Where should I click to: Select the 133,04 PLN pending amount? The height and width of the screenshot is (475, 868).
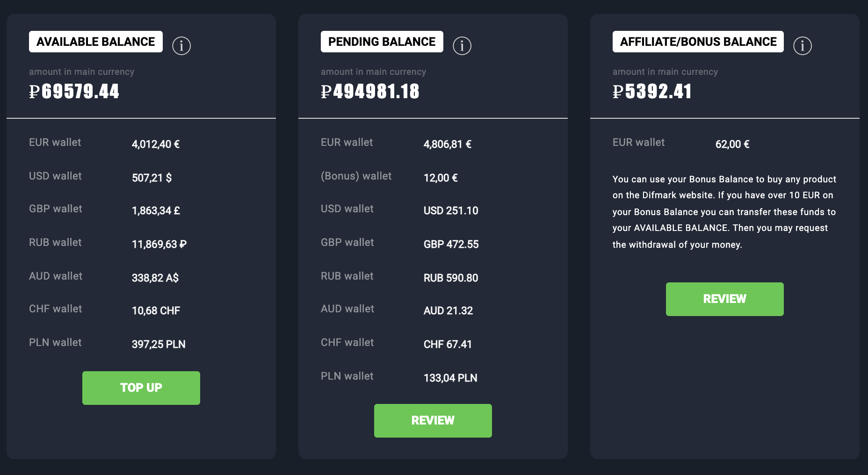[x=450, y=378]
